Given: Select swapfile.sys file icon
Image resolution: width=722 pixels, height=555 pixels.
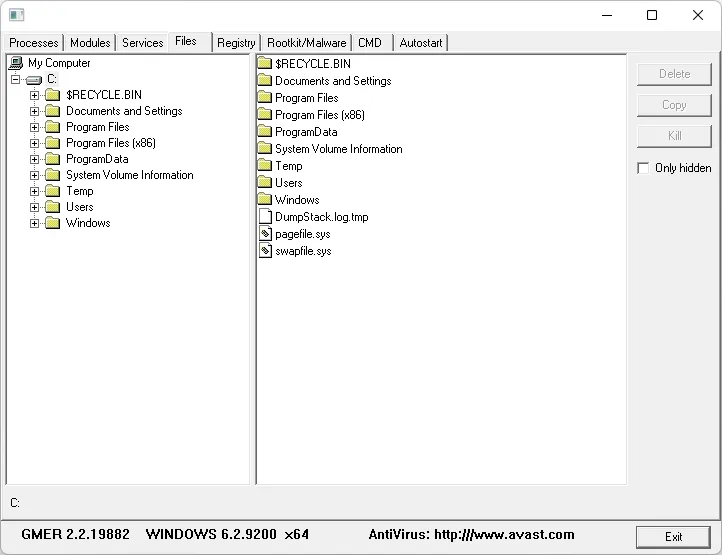Looking at the screenshot, I should 265,251.
